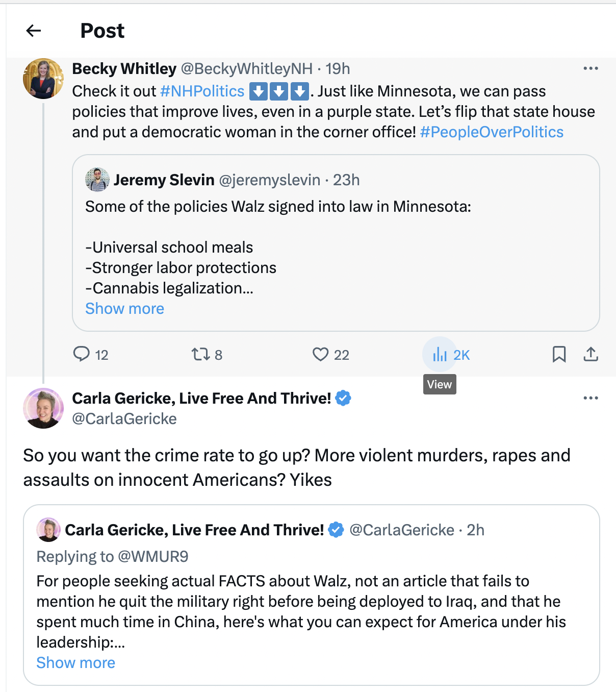This screenshot has height=692, width=616.
Task: Open the #PeopleOverPolitics hashtag
Action: tap(492, 132)
